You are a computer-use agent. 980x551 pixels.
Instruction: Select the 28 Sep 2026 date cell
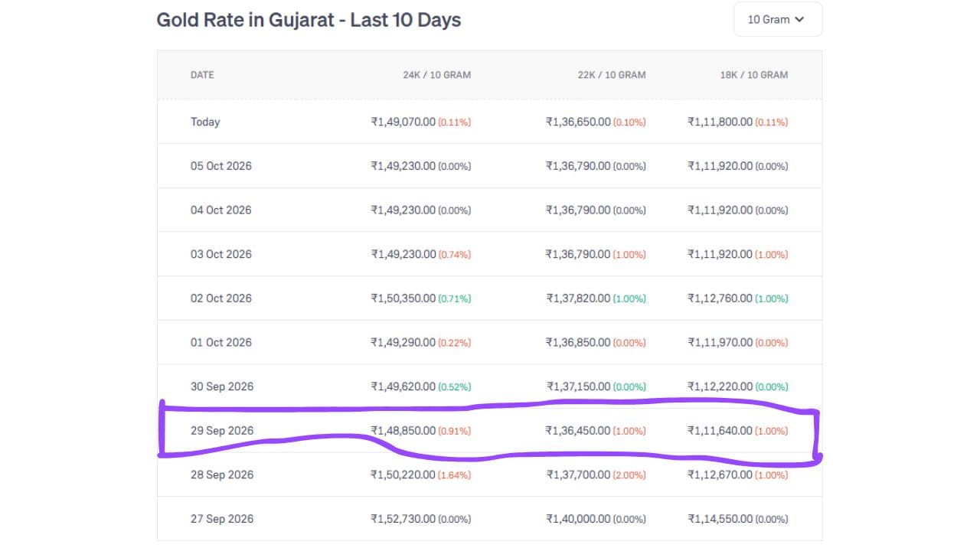click(222, 474)
